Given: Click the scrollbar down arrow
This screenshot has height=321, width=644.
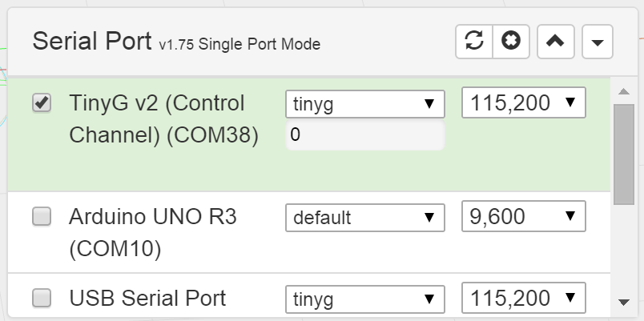Looking at the screenshot, I should (x=623, y=303).
